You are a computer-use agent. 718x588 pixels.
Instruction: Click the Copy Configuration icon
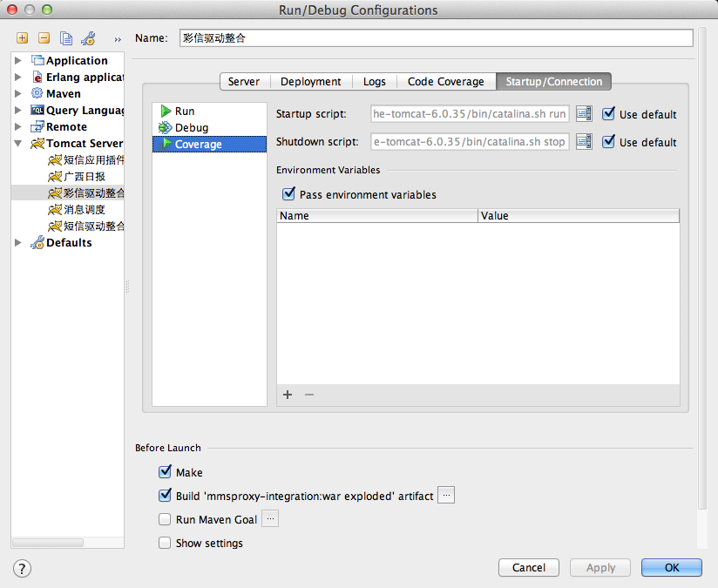click(x=66, y=38)
